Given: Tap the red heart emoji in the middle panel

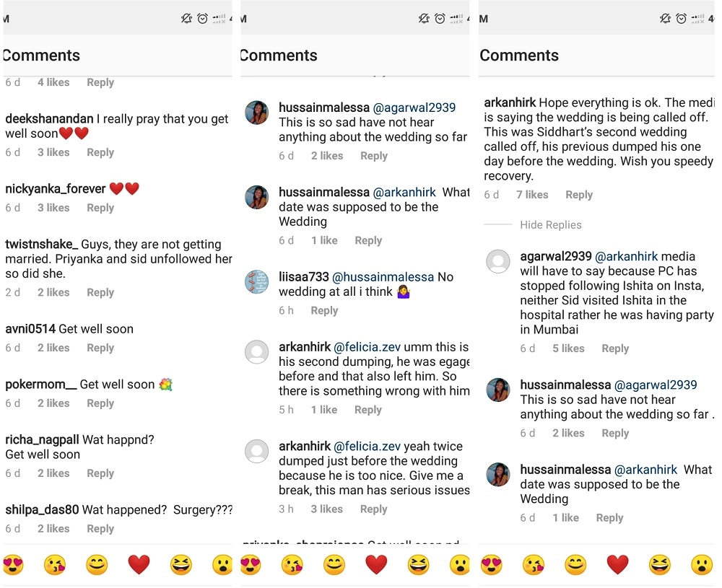Looking at the screenshot, I should [376, 564].
